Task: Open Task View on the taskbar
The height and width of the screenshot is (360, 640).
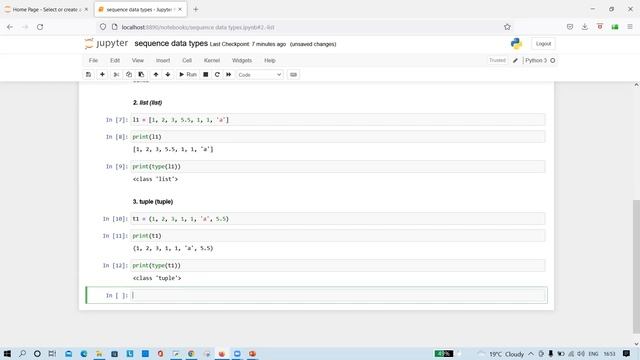Action: 52,353
